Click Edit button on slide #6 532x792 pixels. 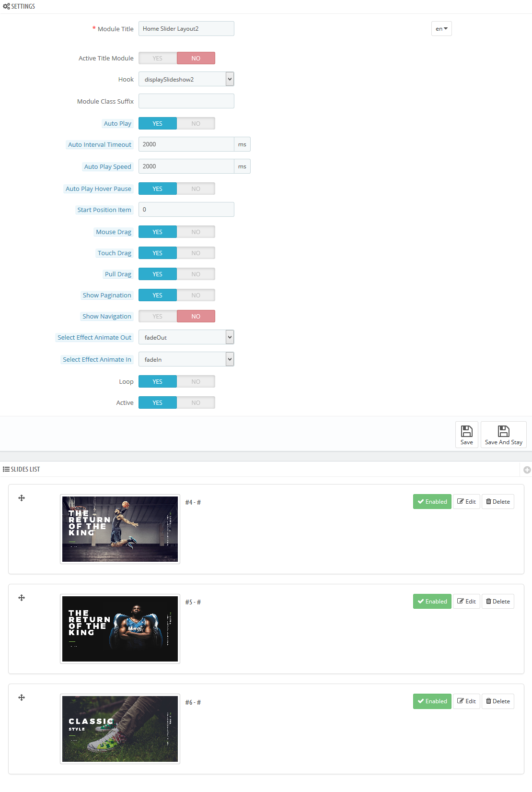click(466, 701)
